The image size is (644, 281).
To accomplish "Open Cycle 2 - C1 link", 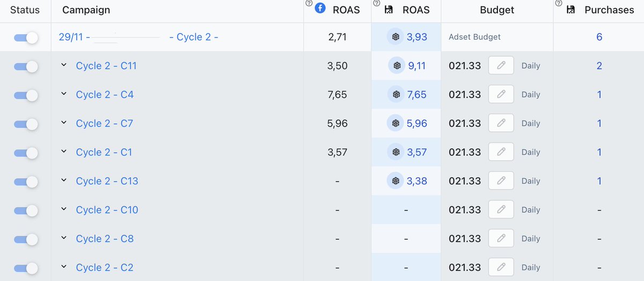I will pos(104,152).
